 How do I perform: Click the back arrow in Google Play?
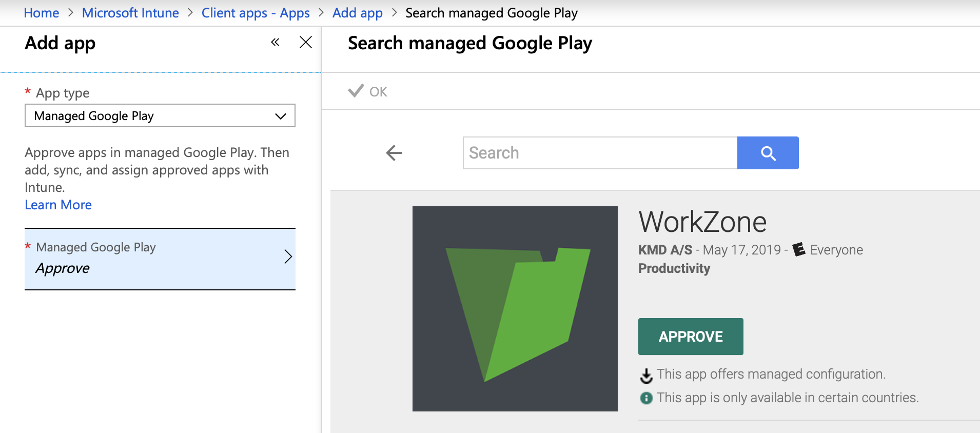(394, 152)
